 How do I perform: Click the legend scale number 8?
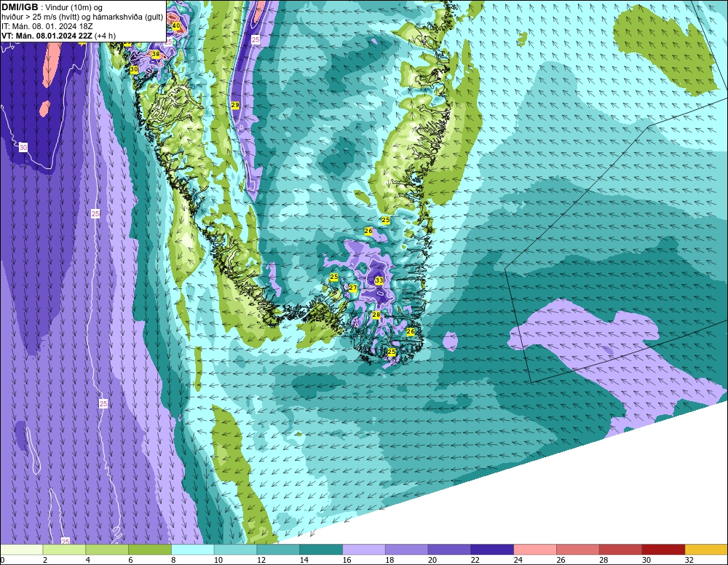coord(173,561)
